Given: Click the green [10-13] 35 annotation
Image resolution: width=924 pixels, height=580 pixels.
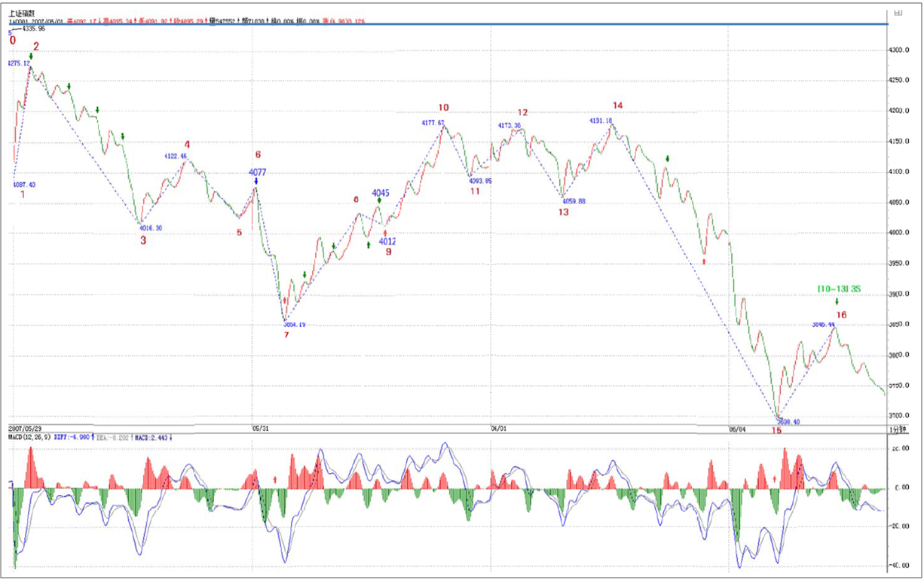Looking at the screenshot, I should point(839,288).
